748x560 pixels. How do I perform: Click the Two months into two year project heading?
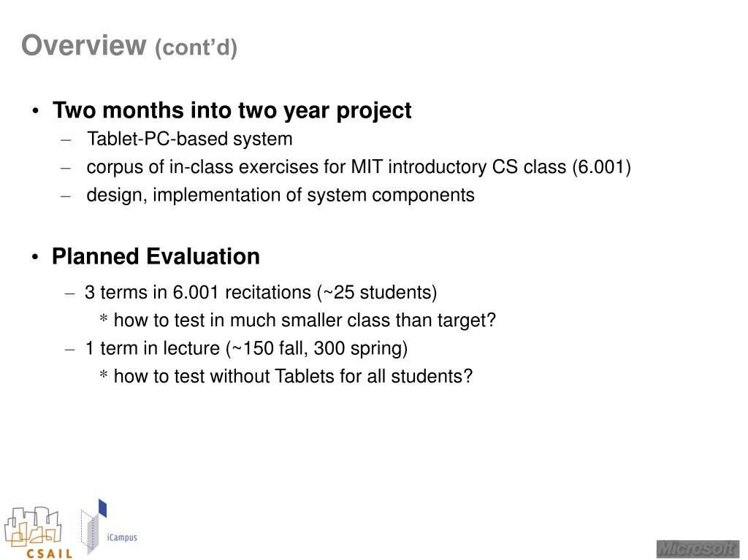232,110
